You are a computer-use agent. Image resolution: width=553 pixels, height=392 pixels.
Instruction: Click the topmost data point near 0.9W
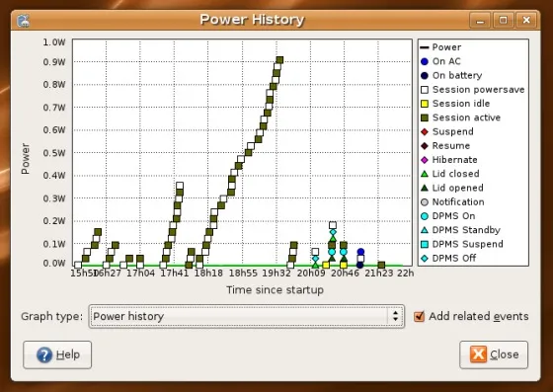point(279,60)
